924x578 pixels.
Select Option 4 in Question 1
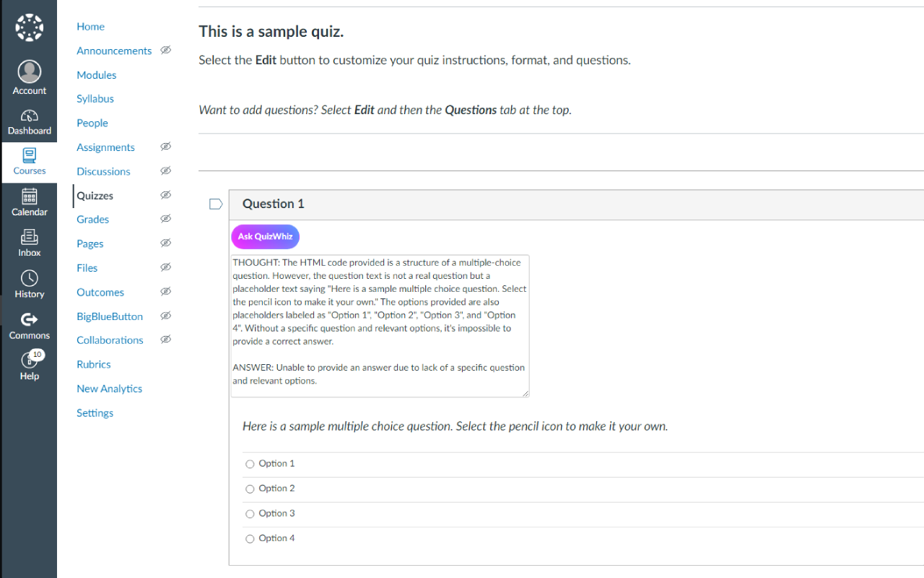(250, 538)
